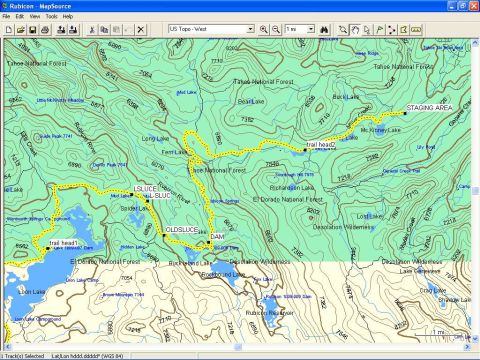Open the File menu
This screenshot has width=480, height=360.
pos(6,16)
